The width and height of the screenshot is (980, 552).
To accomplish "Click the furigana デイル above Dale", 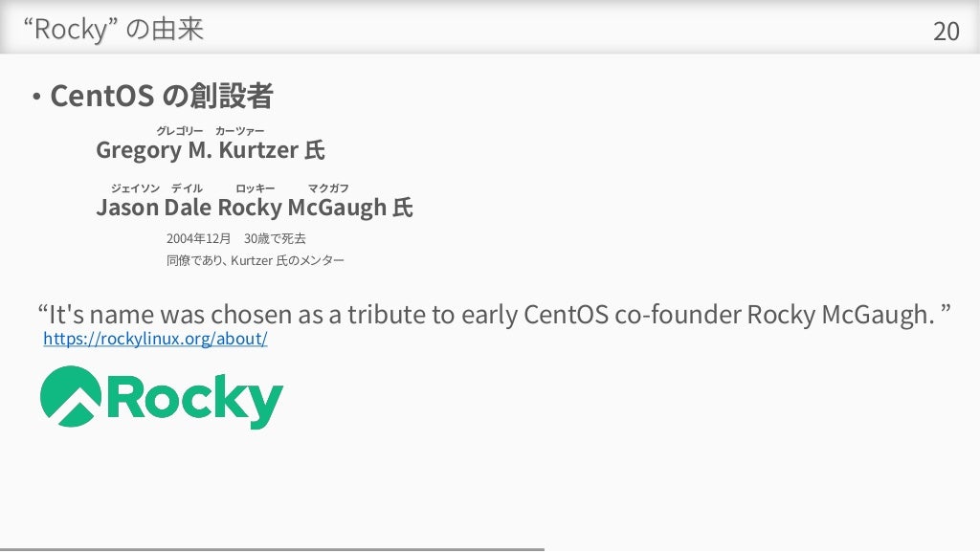I will [x=187, y=188].
